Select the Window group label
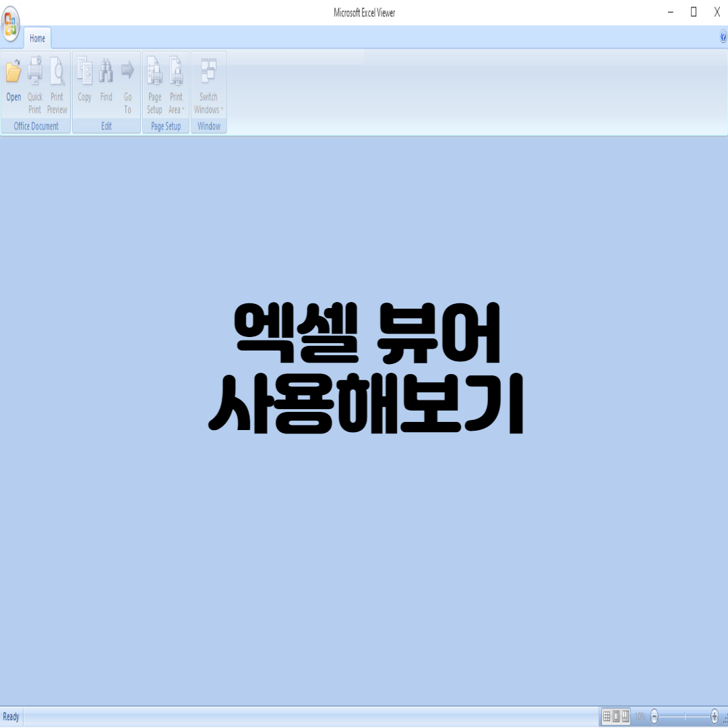The height and width of the screenshot is (728, 728). [x=209, y=126]
